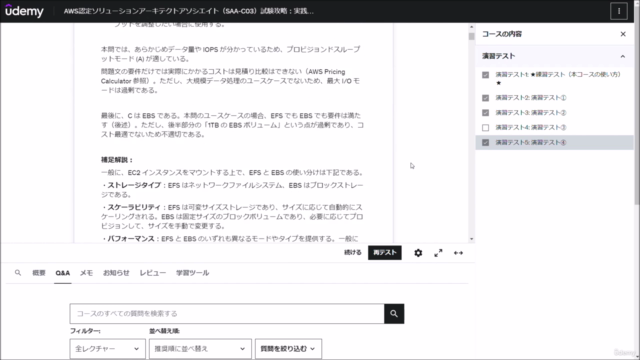The width and height of the screenshot is (640, 360).
Task: Click the course title in header
Action: point(189,11)
